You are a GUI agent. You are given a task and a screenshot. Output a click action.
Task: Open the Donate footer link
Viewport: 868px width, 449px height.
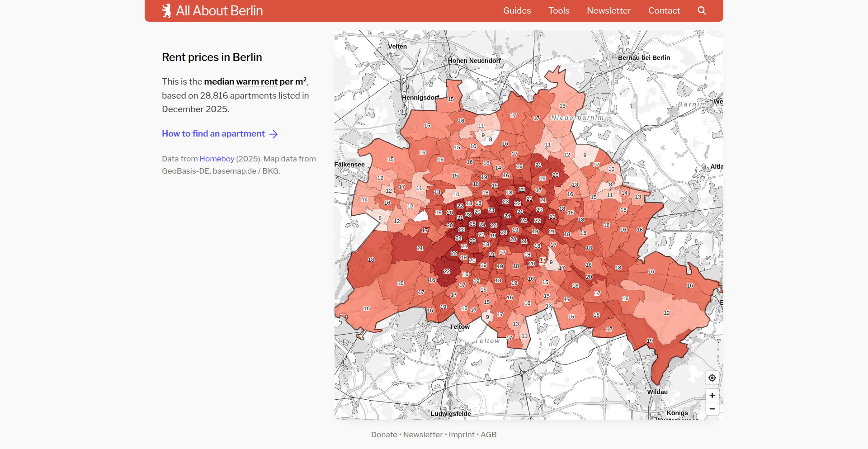click(x=384, y=435)
